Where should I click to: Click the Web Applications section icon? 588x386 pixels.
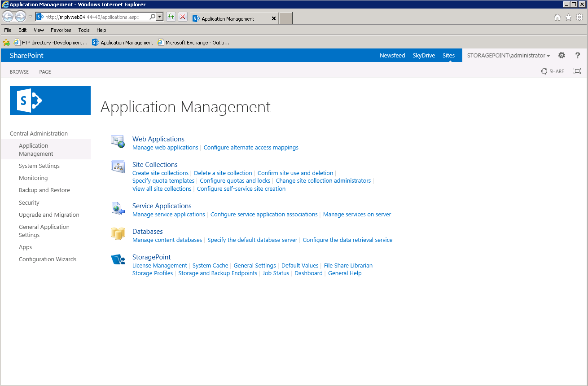tap(118, 142)
